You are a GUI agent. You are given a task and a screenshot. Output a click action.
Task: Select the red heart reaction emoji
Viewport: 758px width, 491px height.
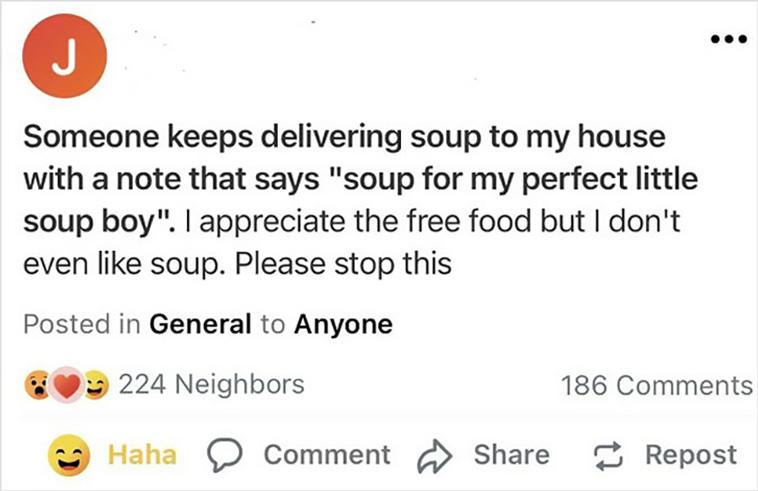click(67, 385)
